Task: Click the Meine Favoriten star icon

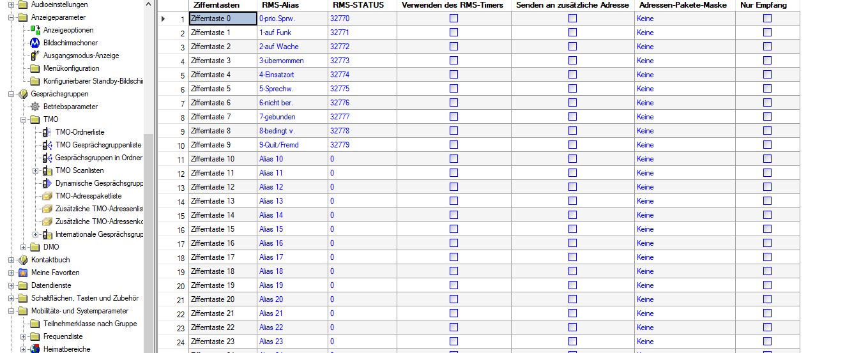Action: (23, 273)
